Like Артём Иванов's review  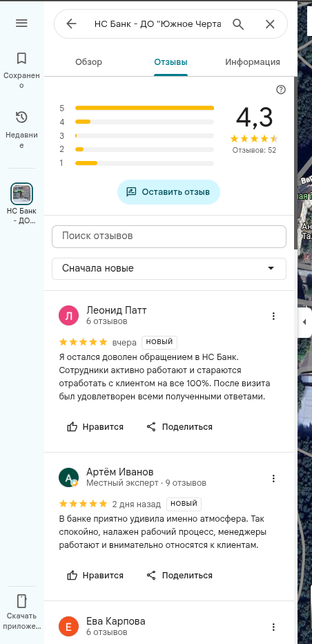coord(95,576)
